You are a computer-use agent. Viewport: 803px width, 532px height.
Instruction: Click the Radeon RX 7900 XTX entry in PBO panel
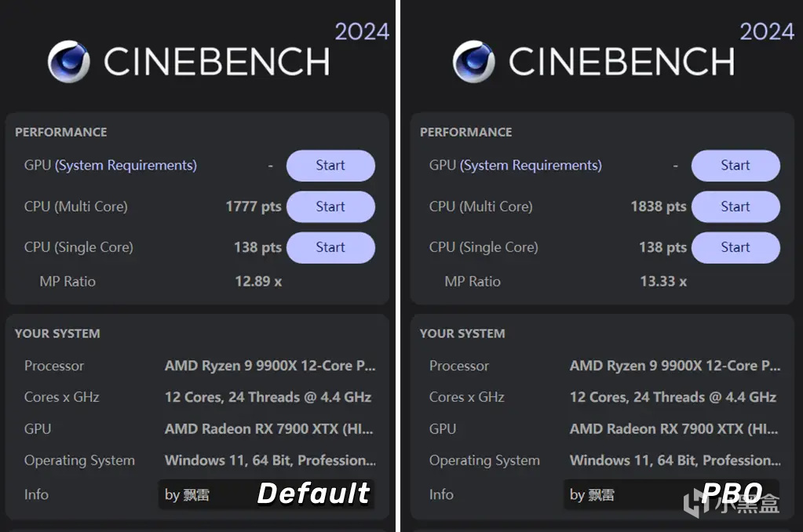pyautogui.click(x=674, y=429)
